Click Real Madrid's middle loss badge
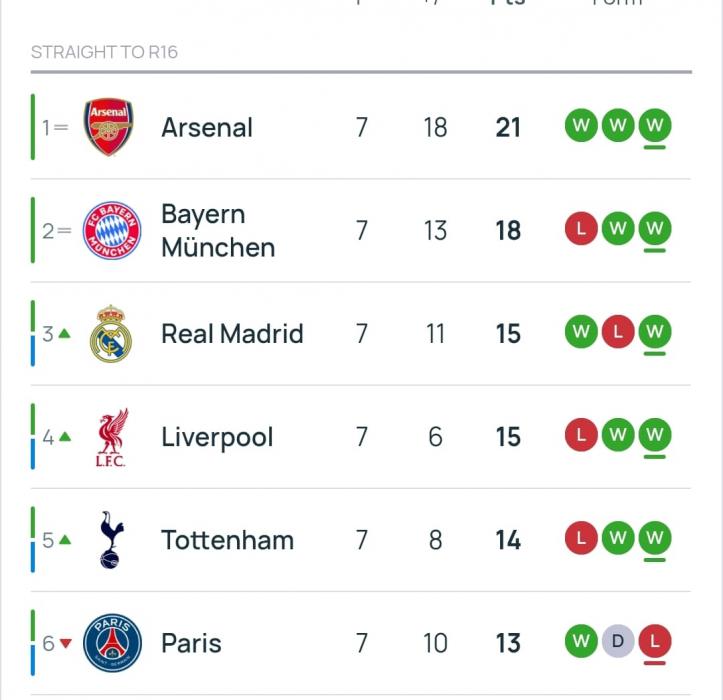723x700 pixels. [x=618, y=332]
